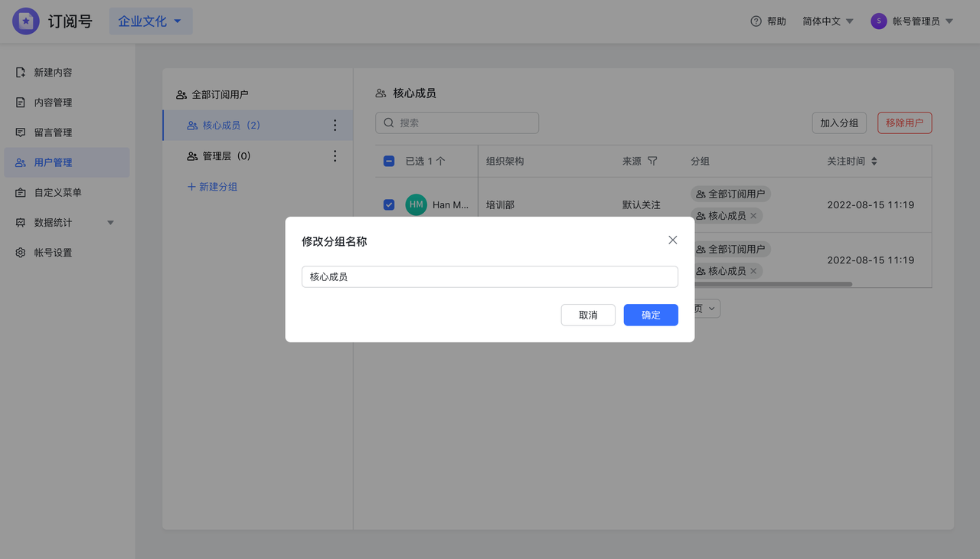Close the 修改分组名称 dialog with X
The width and height of the screenshot is (980, 559).
click(672, 240)
